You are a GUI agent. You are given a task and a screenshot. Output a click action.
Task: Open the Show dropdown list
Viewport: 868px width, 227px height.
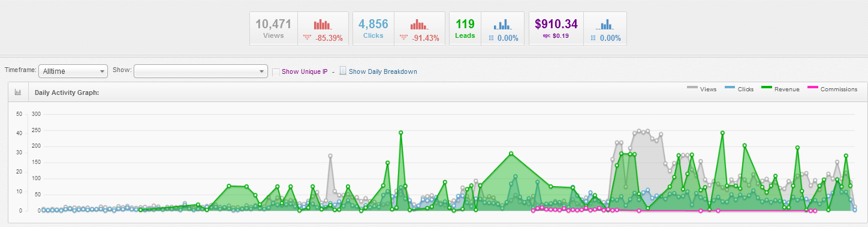200,71
